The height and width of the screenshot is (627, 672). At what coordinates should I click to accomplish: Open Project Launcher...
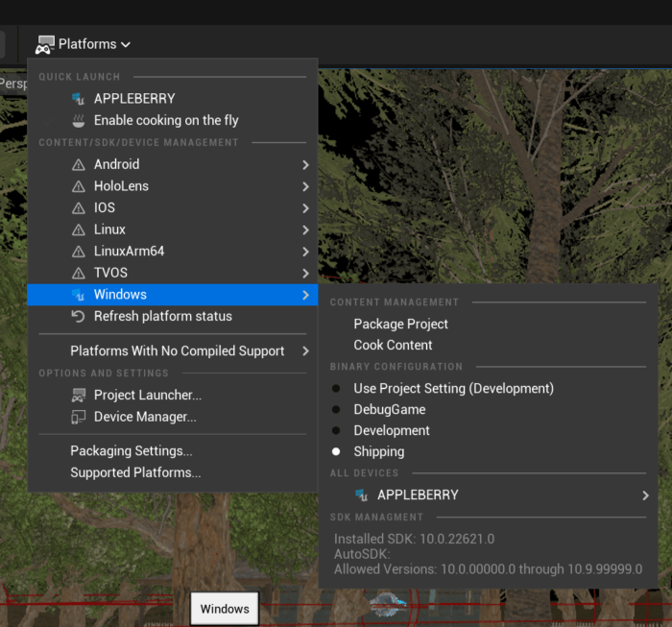[172, 396]
